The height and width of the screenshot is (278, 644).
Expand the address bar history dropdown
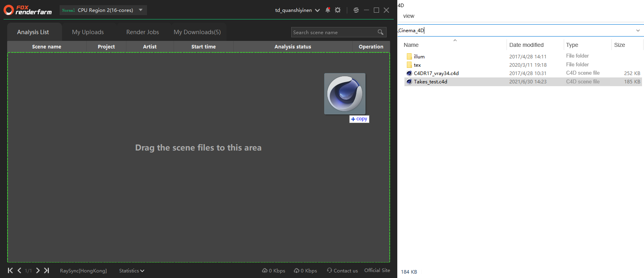(x=638, y=30)
